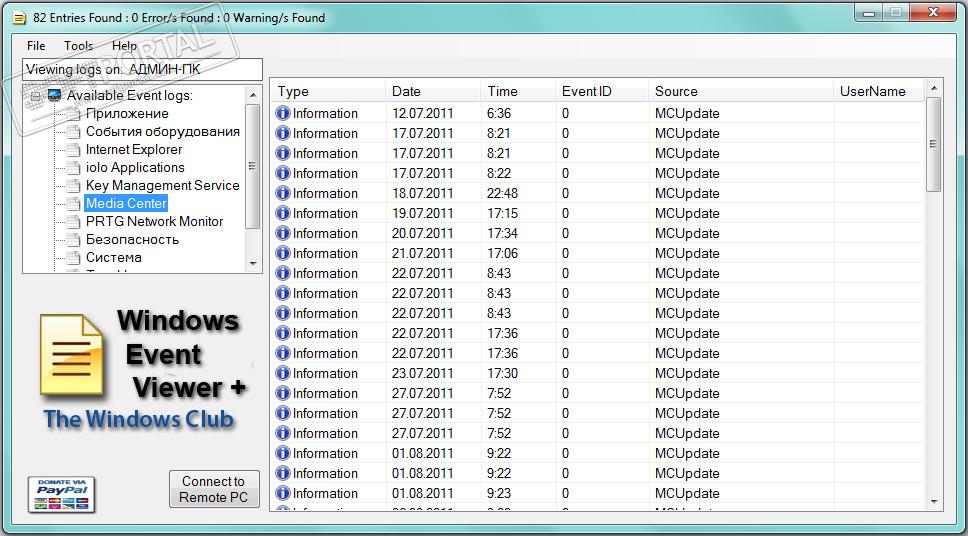Viewport: 968px width, 536px height.
Task: Click the computer icon beside Available Event logs
Action: [x=54, y=95]
